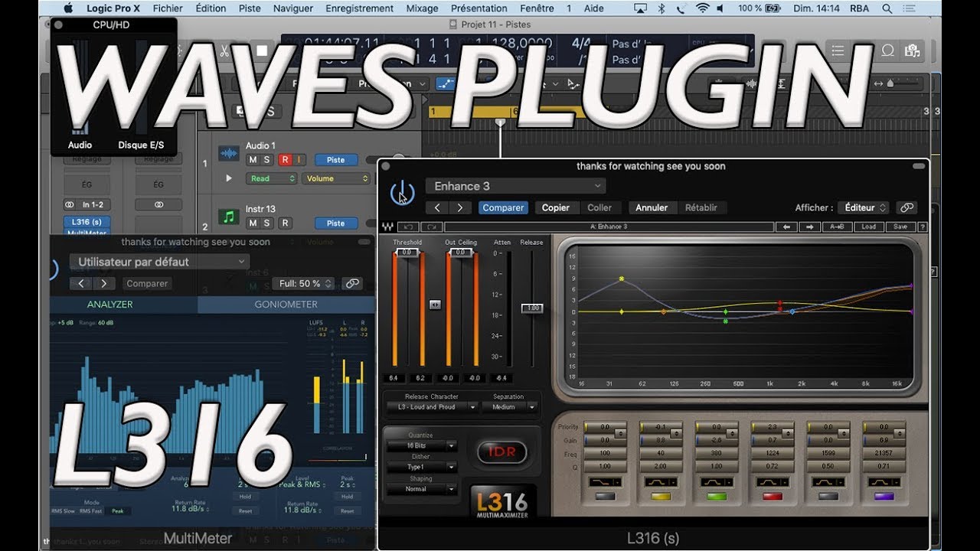Image resolution: width=980 pixels, height=551 pixels.
Task: Click the red IDR button
Action: (502, 452)
